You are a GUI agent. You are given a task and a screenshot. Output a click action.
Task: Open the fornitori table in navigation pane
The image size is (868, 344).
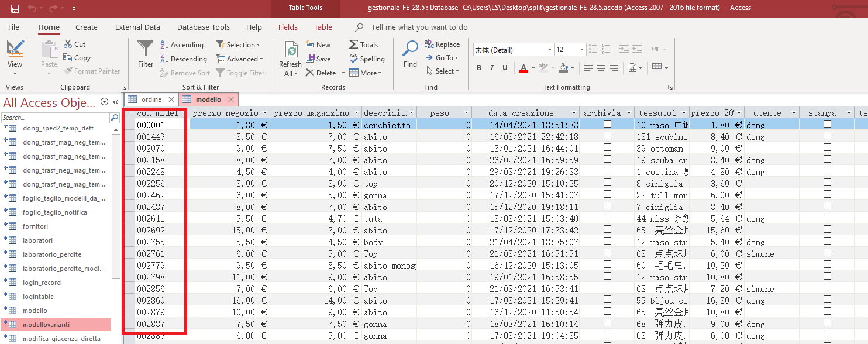click(35, 226)
